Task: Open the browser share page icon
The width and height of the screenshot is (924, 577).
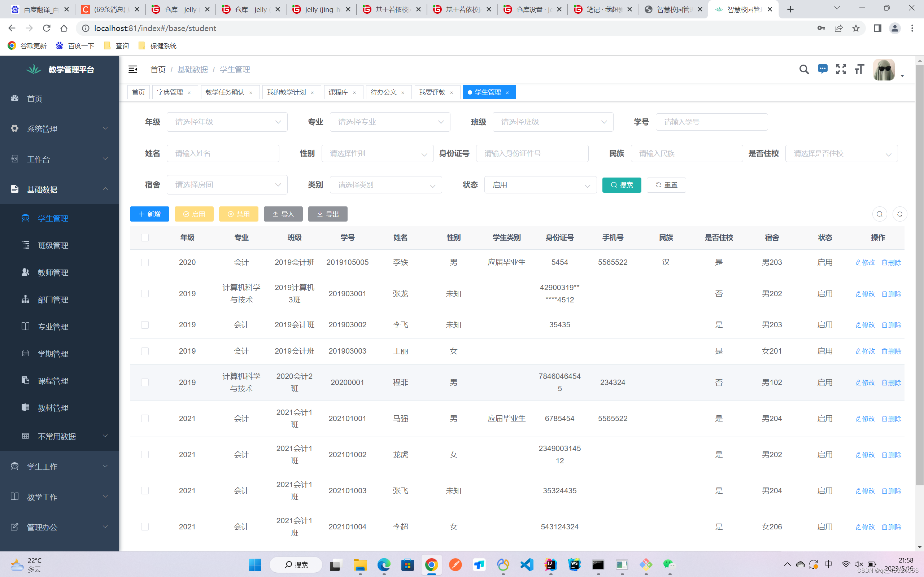Action: (838, 28)
